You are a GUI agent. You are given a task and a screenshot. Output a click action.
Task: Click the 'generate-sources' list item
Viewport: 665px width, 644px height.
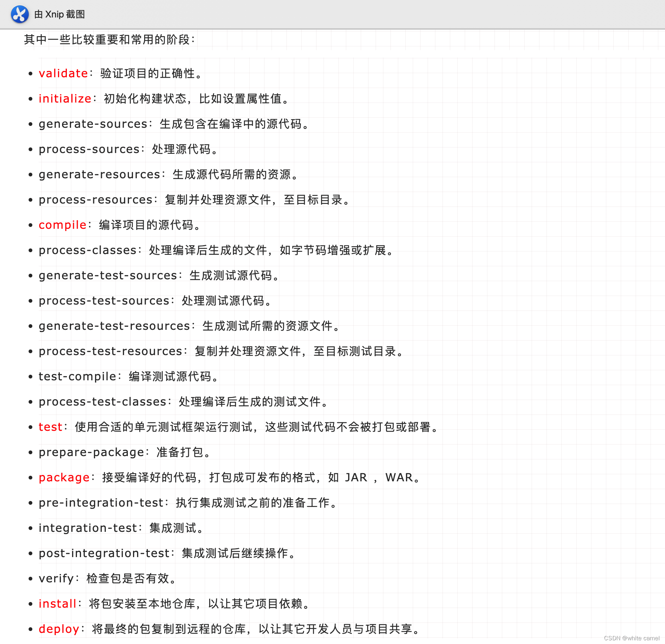click(173, 124)
